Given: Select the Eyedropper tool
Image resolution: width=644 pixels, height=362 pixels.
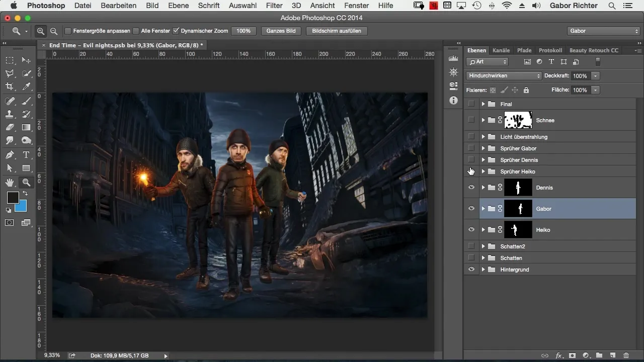Looking at the screenshot, I should point(27,86).
